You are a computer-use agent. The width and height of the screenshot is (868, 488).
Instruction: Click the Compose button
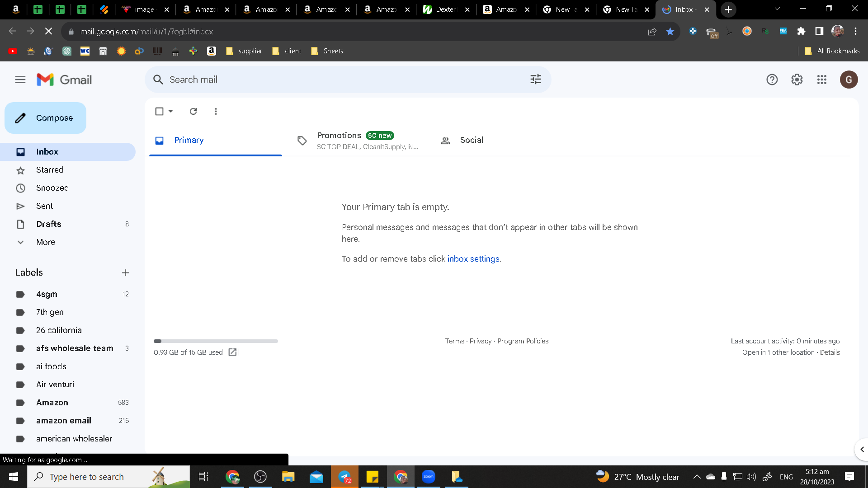pyautogui.click(x=45, y=118)
